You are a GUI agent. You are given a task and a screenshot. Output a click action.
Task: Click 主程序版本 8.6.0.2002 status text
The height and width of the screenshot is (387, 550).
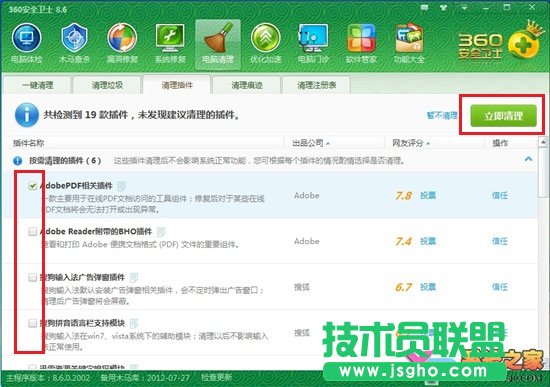(x=48, y=378)
